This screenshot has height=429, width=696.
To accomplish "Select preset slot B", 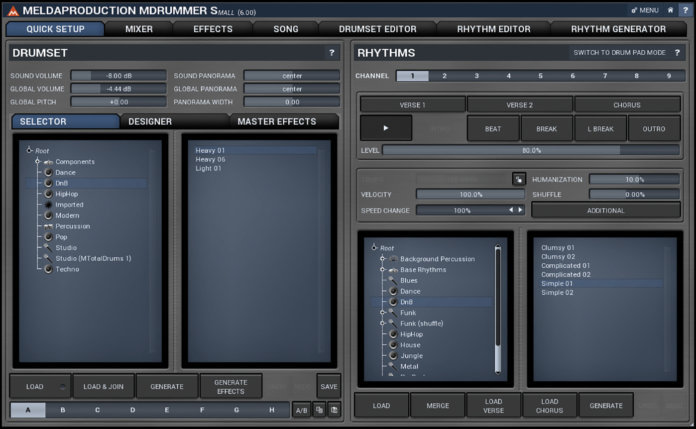I will tap(62, 410).
